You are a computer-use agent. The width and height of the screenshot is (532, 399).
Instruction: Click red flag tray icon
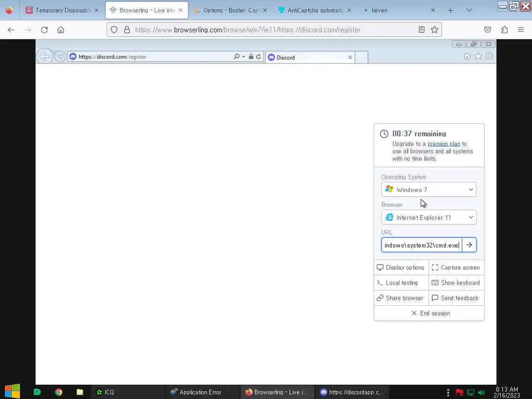coord(459,393)
